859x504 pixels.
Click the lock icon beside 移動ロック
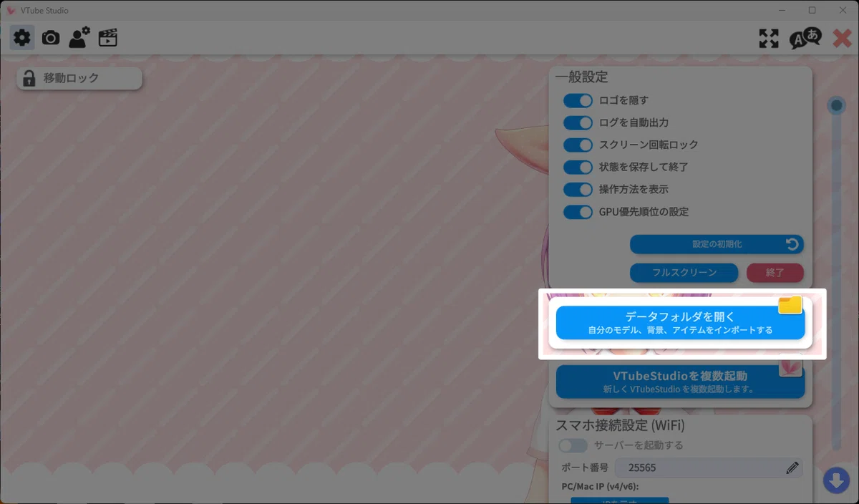[29, 79]
